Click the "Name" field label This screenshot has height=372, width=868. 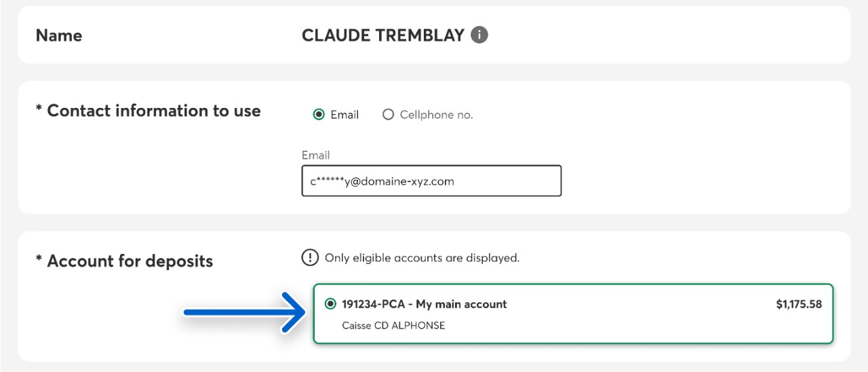[x=59, y=35]
